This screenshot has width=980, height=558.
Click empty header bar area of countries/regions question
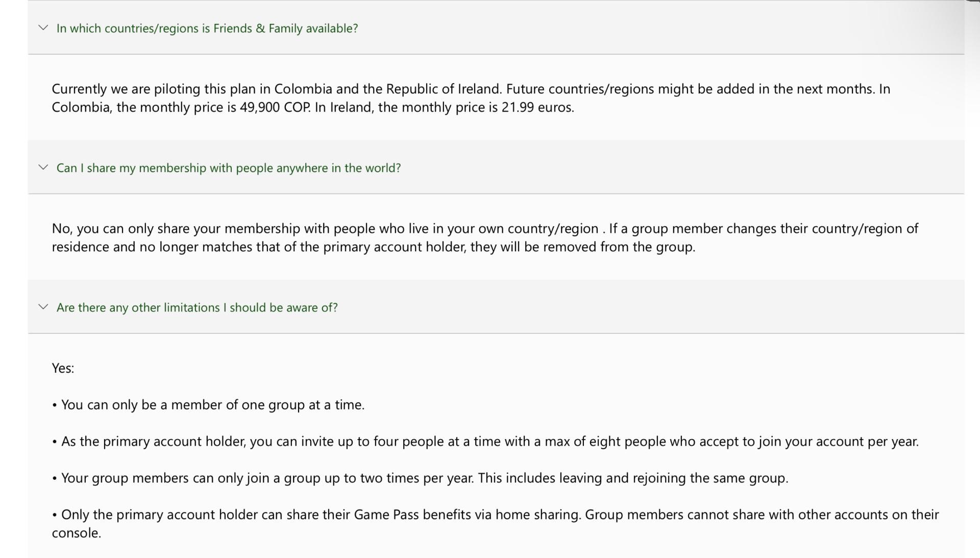(658, 28)
